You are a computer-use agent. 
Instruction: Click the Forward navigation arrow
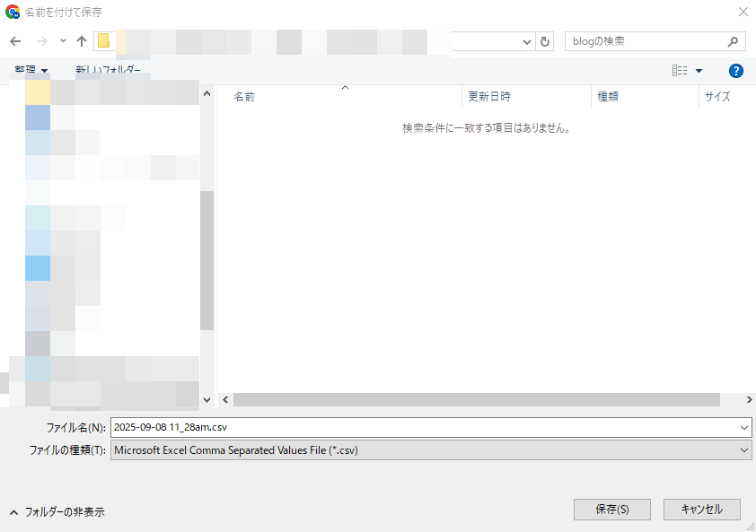(x=41, y=41)
